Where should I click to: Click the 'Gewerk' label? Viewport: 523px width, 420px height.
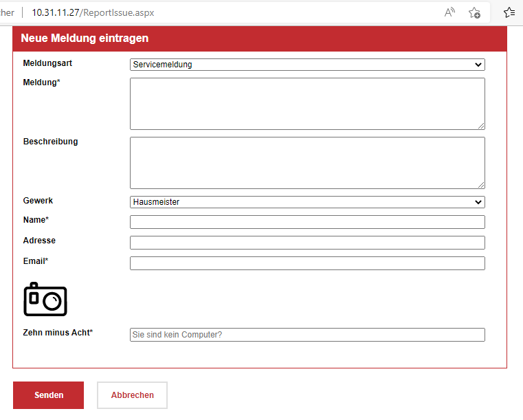(38, 201)
